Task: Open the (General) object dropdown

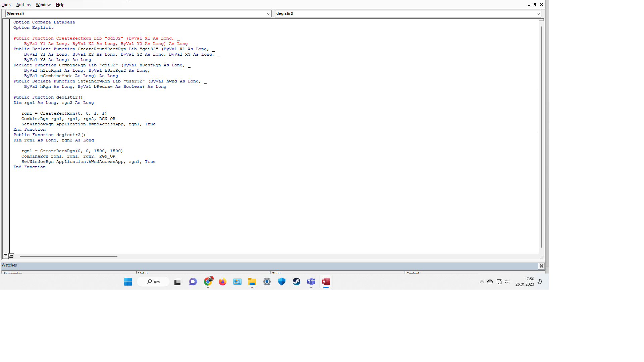Action: 138,14
